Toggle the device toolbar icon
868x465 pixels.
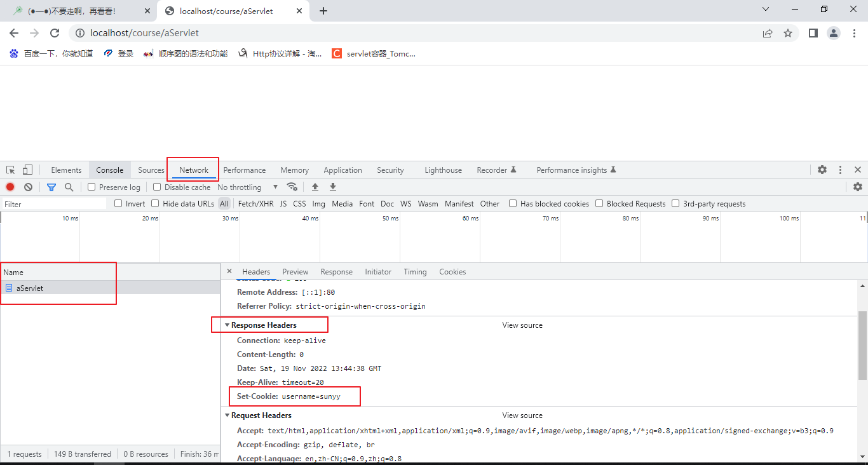click(27, 170)
